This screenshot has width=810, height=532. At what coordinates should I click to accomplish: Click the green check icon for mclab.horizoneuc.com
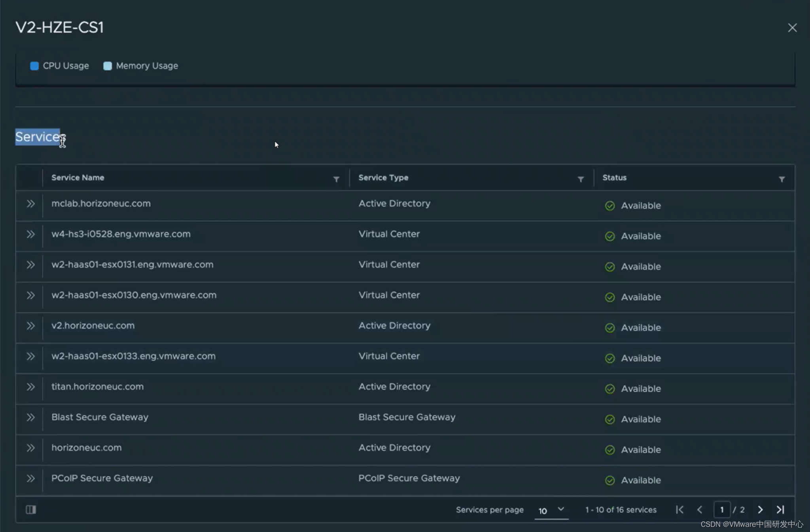coord(610,206)
